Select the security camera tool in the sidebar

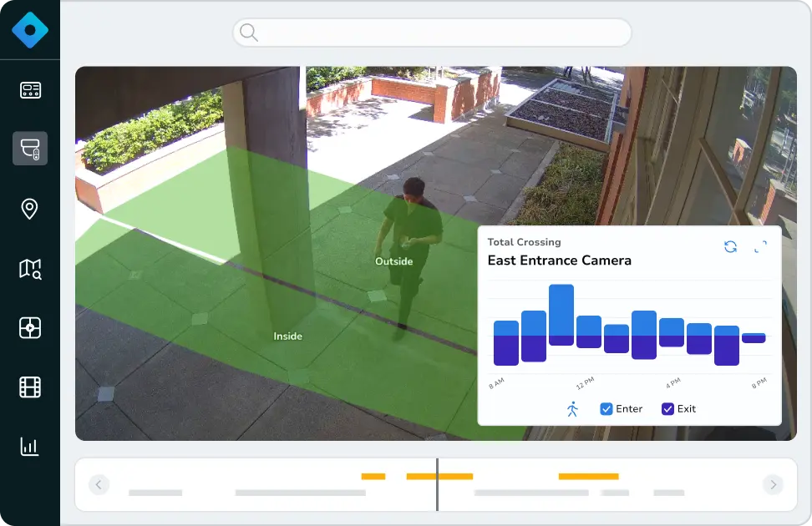point(29,147)
